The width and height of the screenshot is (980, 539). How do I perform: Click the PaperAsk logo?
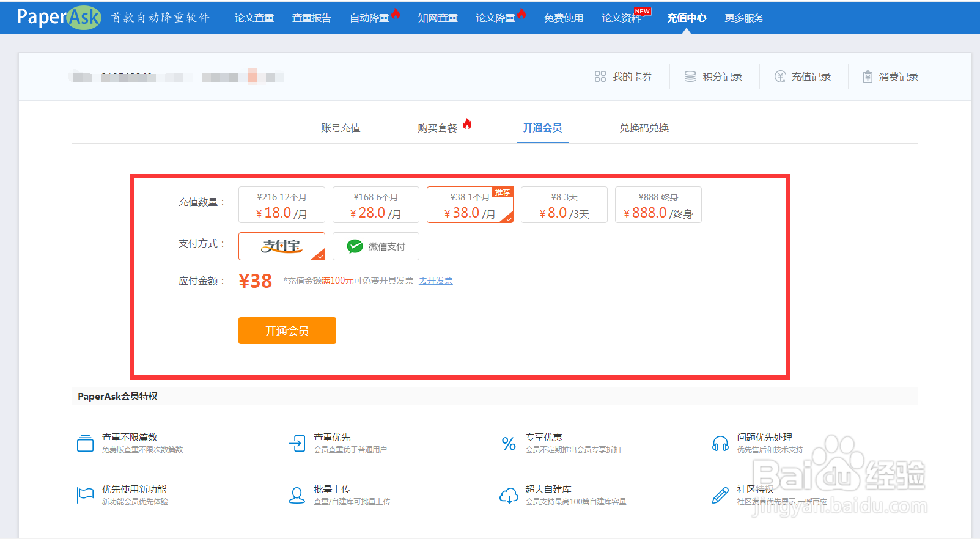[59, 17]
